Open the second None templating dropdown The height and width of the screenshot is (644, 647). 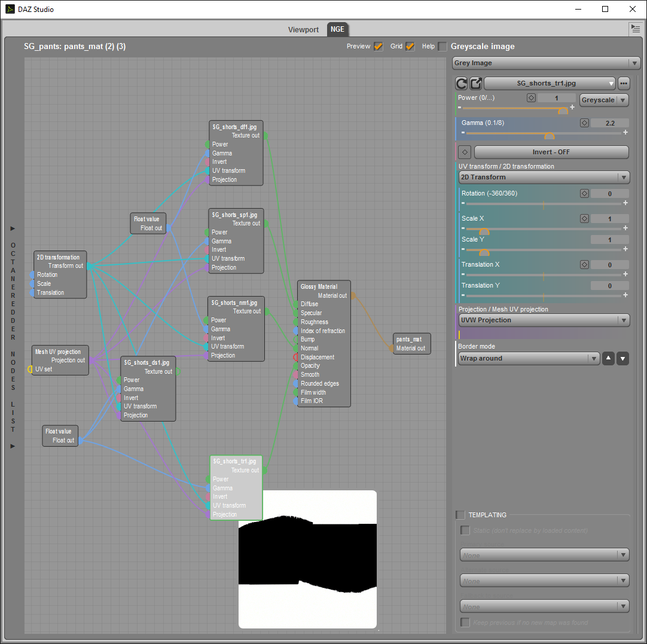click(x=545, y=581)
